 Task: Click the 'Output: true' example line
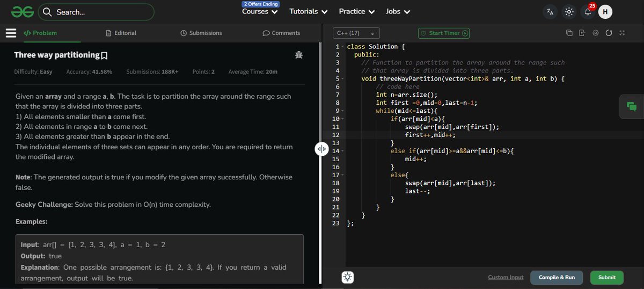click(41, 256)
